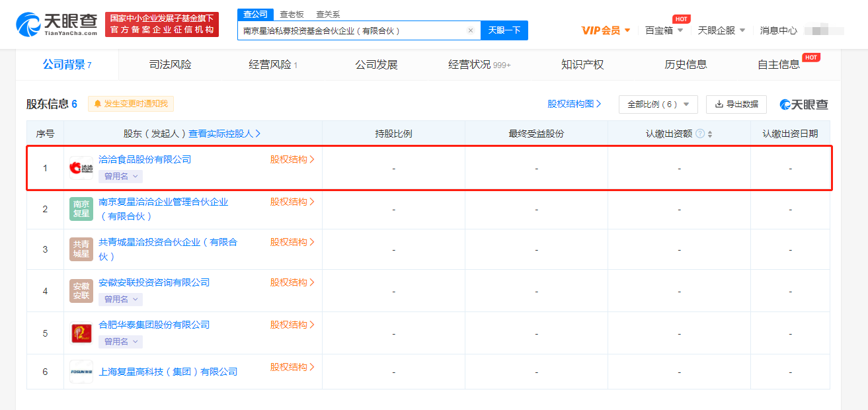
Task: Open the VIP会员 dropdown menu
Action: (606, 30)
